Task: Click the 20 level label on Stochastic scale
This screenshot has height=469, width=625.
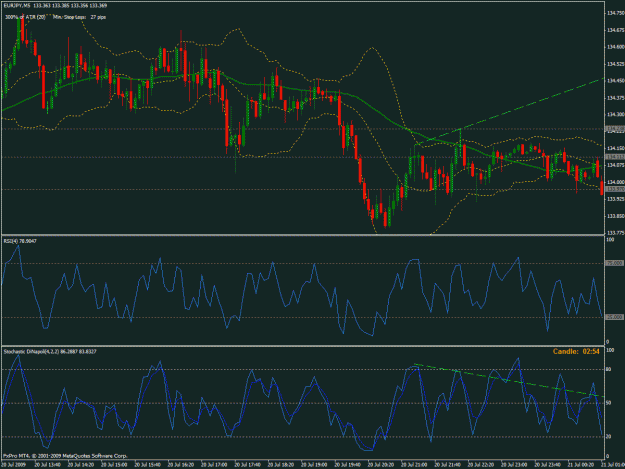Action: point(609,437)
